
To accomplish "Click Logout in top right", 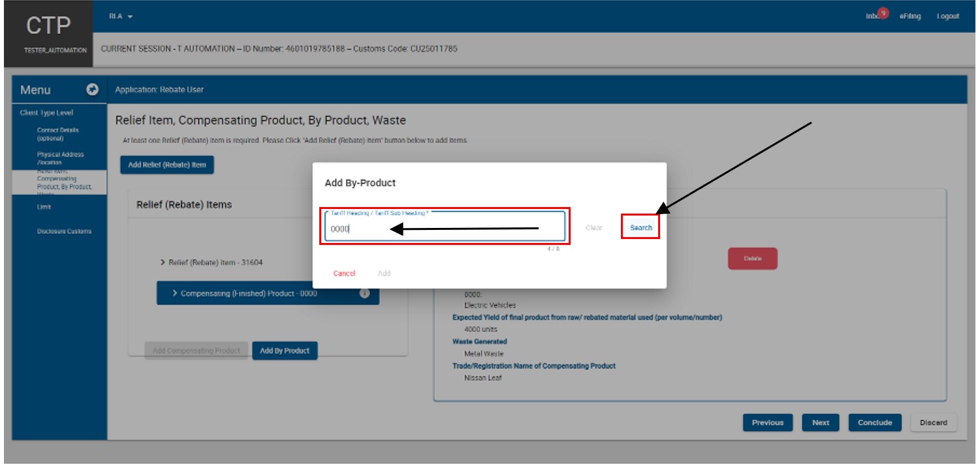I will pyautogui.click(x=948, y=16).
